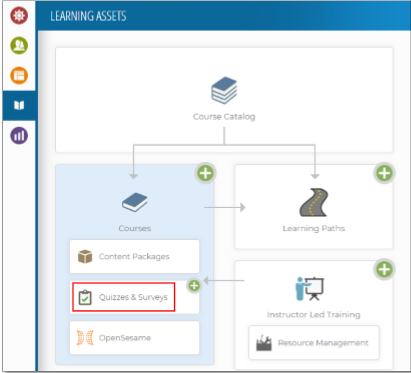Open the Courses label
This screenshot has height=373, width=411.
pyautogui.click(x=135, y=228)
